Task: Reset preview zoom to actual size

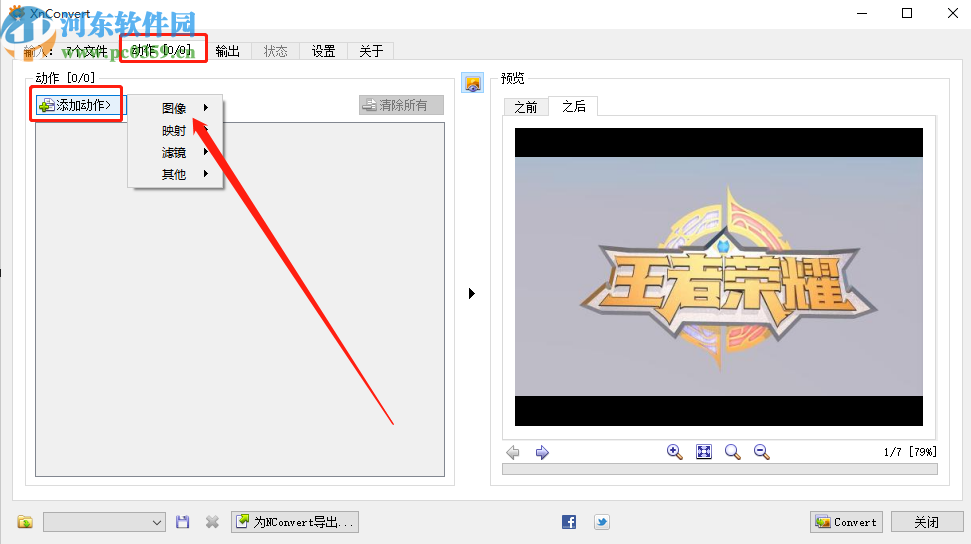Action: (x=733, y=452)
